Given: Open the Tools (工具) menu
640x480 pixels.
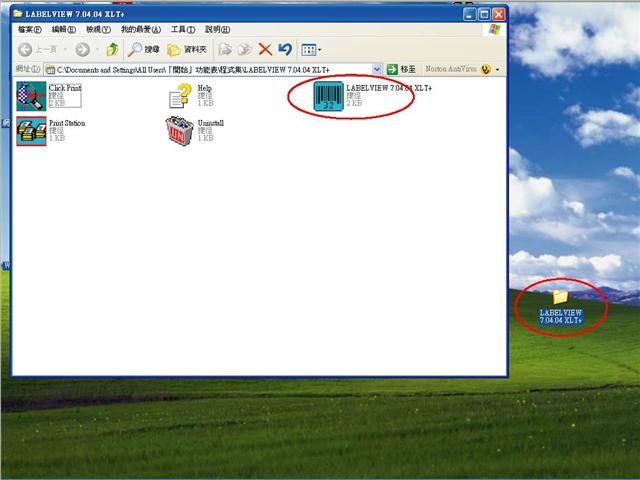Looking at the screenshot, I should click(x=183, y=29).
